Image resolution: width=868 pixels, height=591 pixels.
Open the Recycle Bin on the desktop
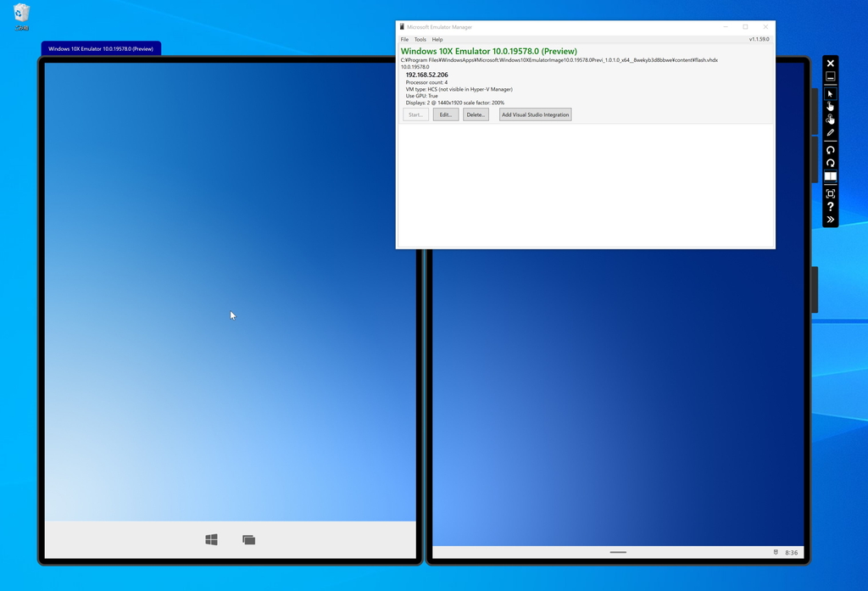pyautogui.click(x=20, y=14)
